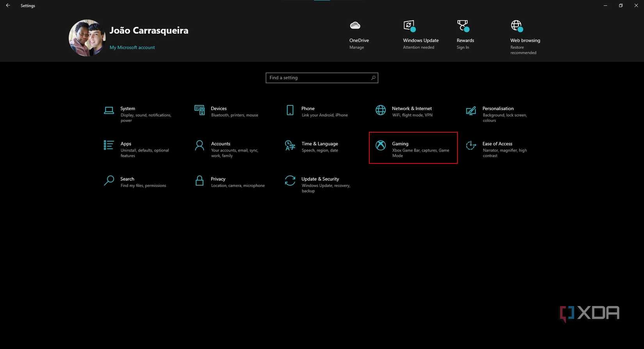Select the Phone settings icon

pos(290,110)
